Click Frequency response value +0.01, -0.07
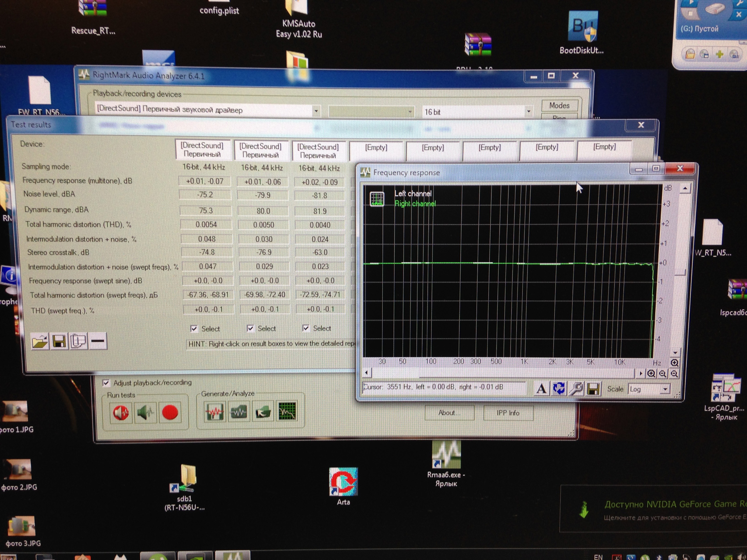The image size is (747, 560). pos(205,181)
